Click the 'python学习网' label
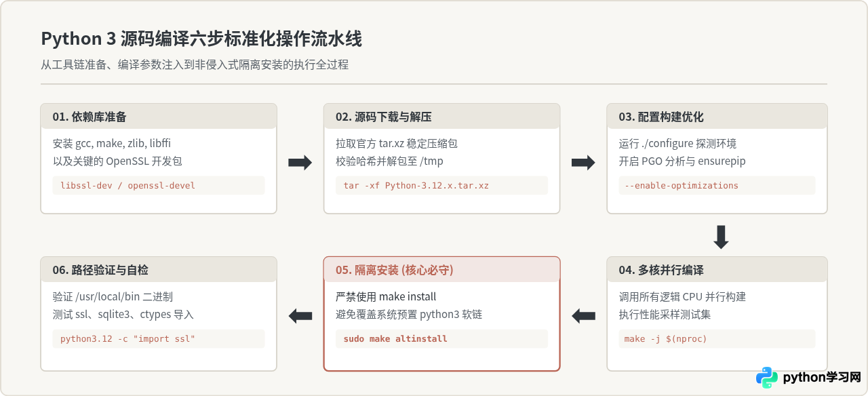The height and width of the screenshot is (396, 868). [822, 378]
